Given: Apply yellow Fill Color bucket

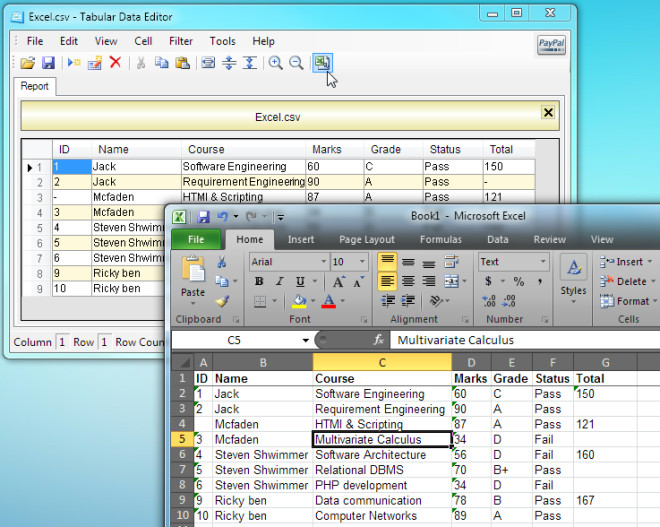Looking at the screenshot, I should click(299, 301).
